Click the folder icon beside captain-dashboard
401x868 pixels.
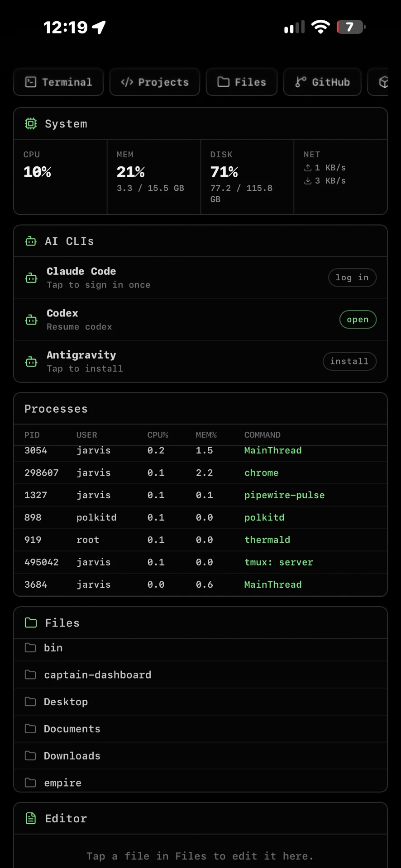point(30,675)
